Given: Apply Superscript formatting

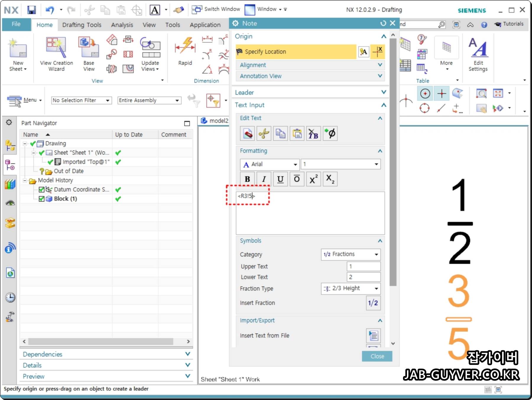Looking at the screenshot, I should 314,179.
